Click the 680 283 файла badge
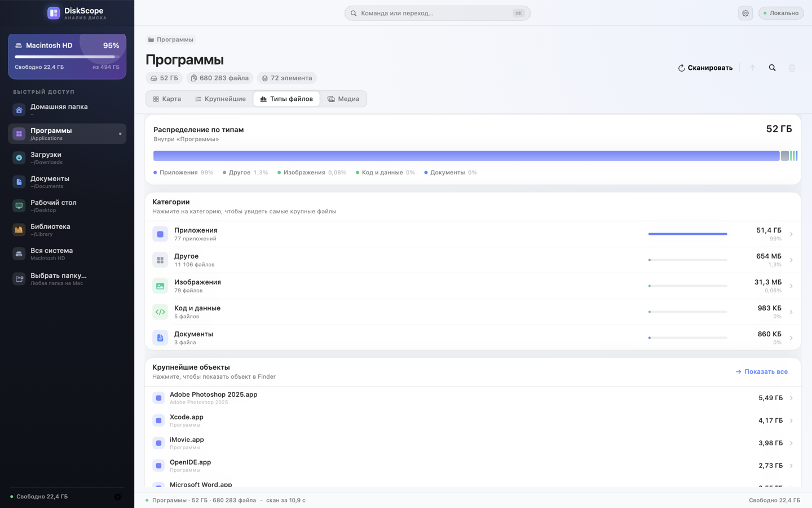 pyautogui.click(x=219, y=78)
